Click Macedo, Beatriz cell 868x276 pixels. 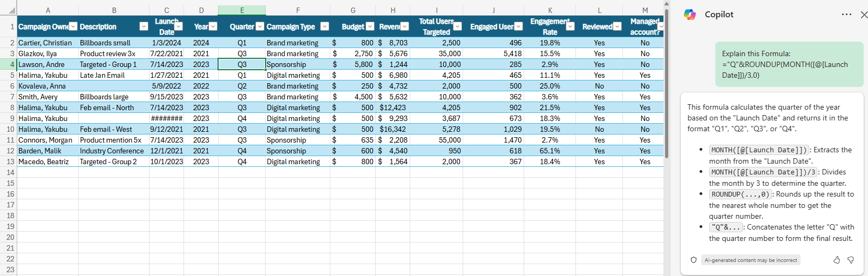coord(48,161)
